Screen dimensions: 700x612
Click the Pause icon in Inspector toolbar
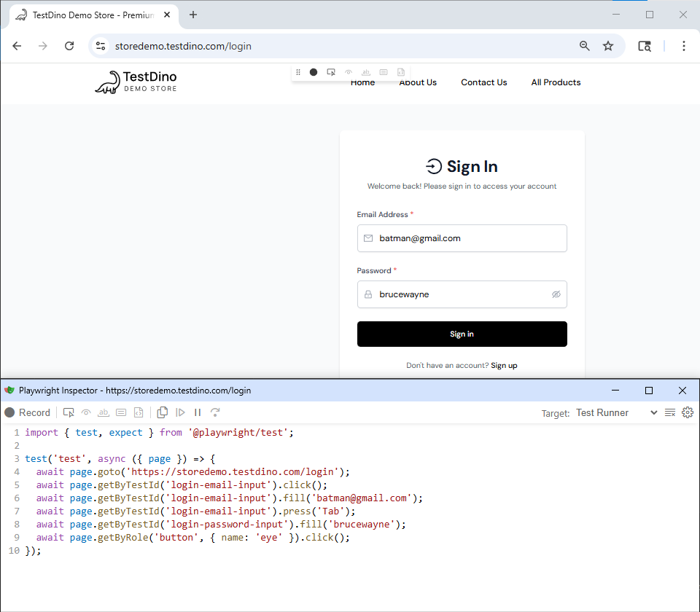tap(198, 412)
